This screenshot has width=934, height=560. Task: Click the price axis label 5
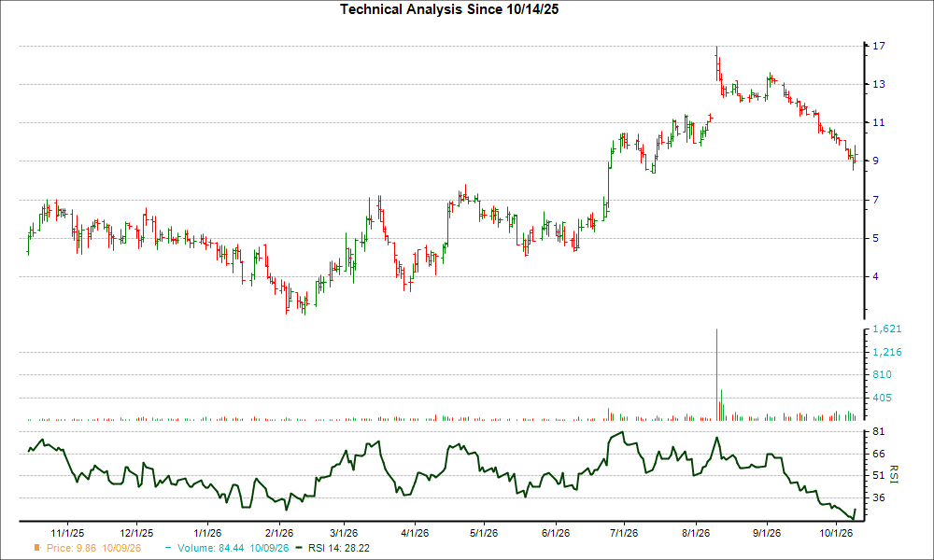[x=876, y=238]
